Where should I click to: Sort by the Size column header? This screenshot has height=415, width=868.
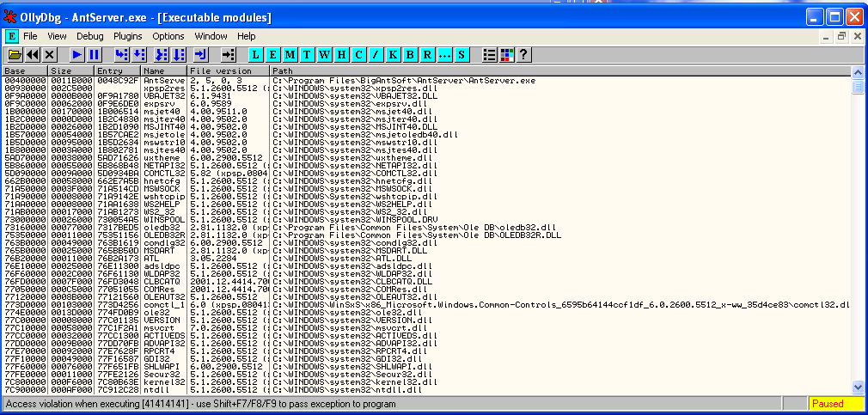[x=71, y=71]
